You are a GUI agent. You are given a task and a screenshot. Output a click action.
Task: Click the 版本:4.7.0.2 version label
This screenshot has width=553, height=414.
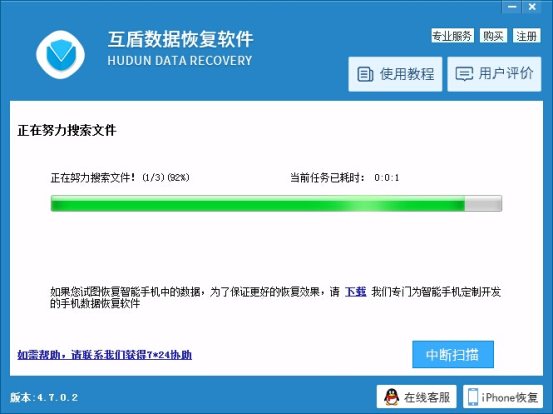click(44, 397)
